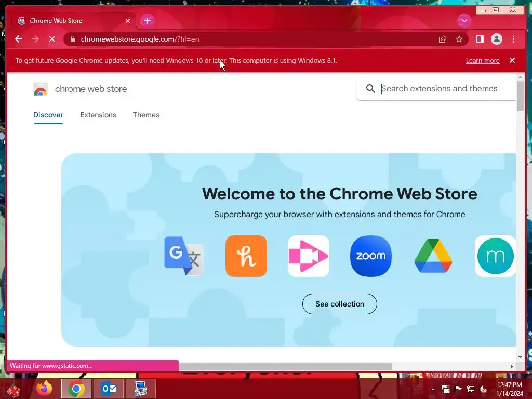Image resolution: width=532 pixels, height=399 pixels.
Task: Open a new tab with plus button
Action: tap(147, 21)
